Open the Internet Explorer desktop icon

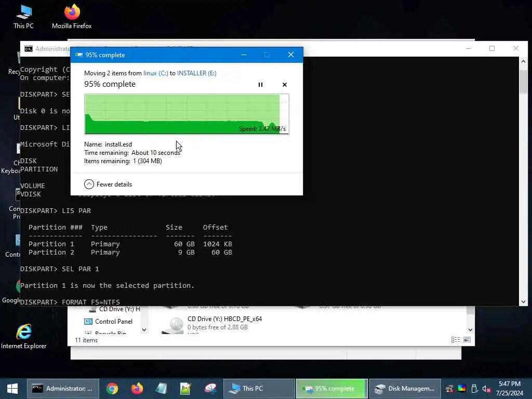24,336
